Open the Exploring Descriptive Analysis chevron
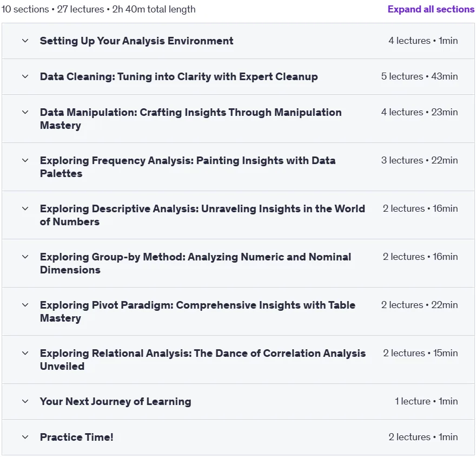 (x=25, y=209)
